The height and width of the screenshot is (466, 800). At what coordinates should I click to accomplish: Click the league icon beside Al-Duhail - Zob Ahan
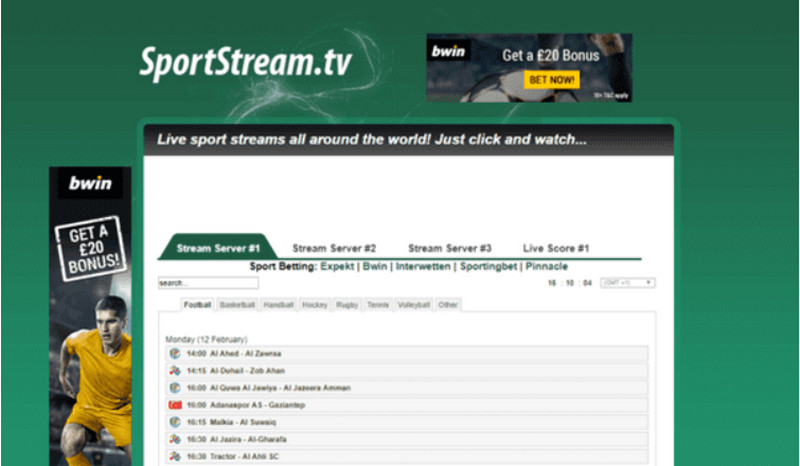(x=175, y=371)
